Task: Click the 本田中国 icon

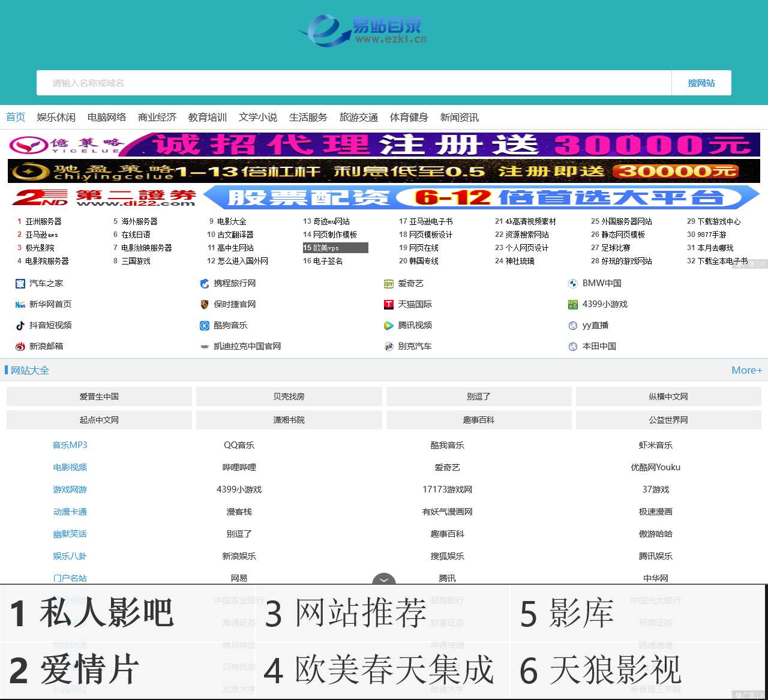Action: [573, 347]
